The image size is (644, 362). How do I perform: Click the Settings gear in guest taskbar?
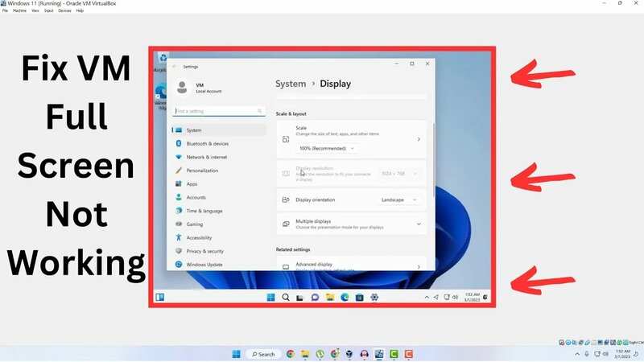pyautogui.click(x=374, y=297)
